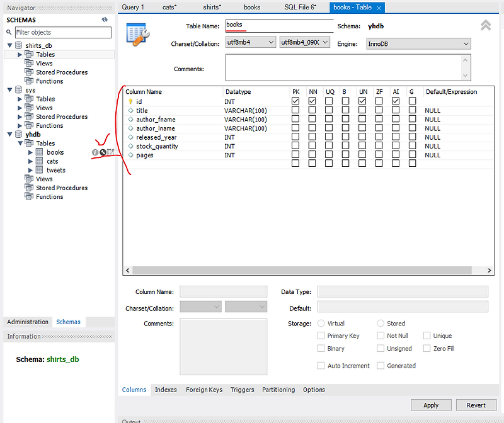Screen dimensions: 504x423
Task: Click the Revert button
Action: [x=476, y=405]
